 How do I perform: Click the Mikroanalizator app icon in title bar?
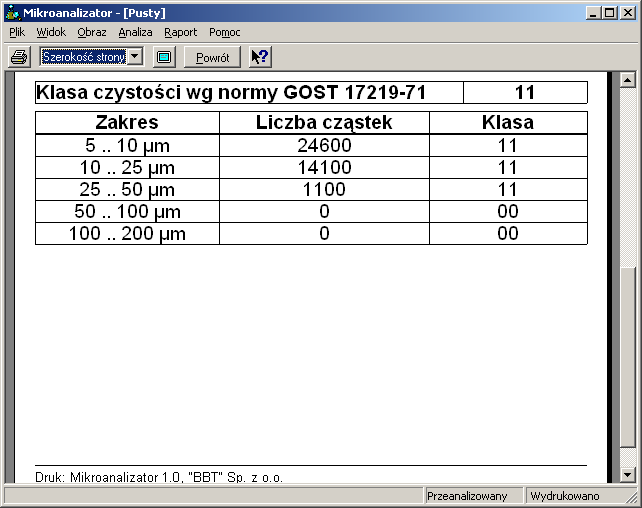tap(12, 13)
